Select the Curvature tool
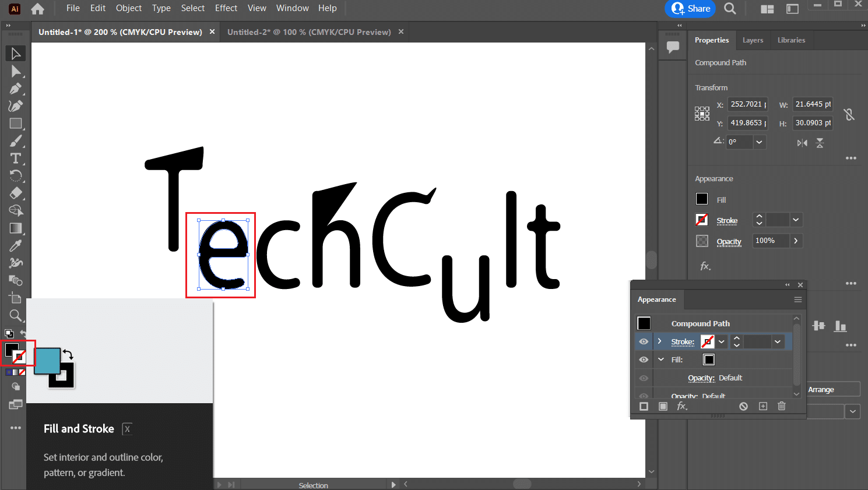This screenshot has height=490, width=868. pos(16,106)
